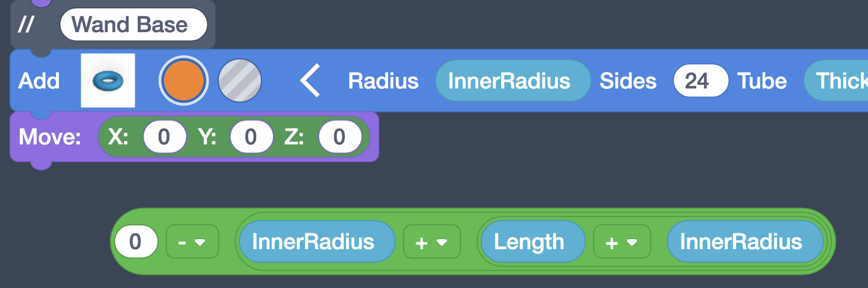The height and width of the screenshot is (288, 868).
Task: Click the last InnerRadius in green expression
Action: pos(741,242)
